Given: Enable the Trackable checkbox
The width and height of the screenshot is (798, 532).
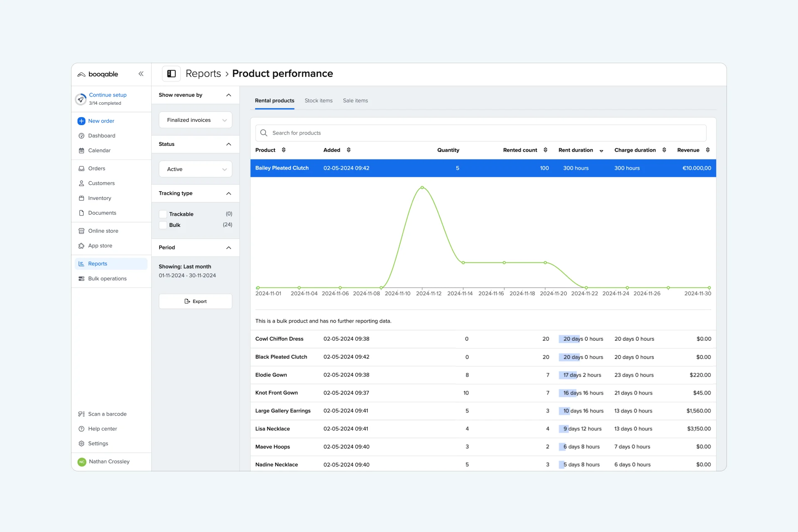Looking at the screenshot, I should [x=163, y=214].
